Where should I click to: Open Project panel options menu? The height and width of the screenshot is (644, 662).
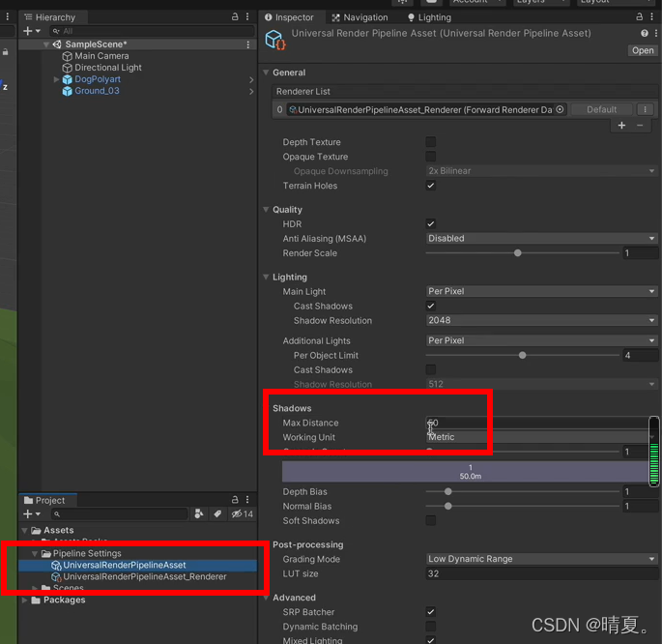point(247,500)
